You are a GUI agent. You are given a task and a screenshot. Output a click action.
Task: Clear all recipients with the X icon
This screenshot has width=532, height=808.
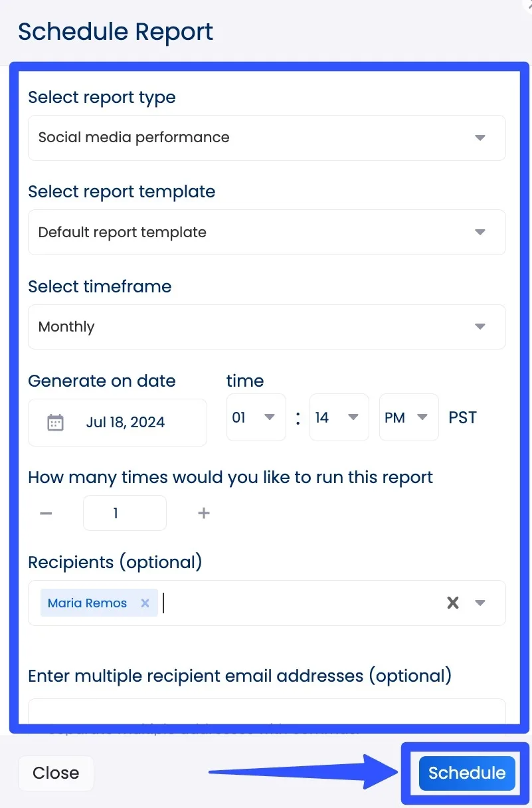453,603
